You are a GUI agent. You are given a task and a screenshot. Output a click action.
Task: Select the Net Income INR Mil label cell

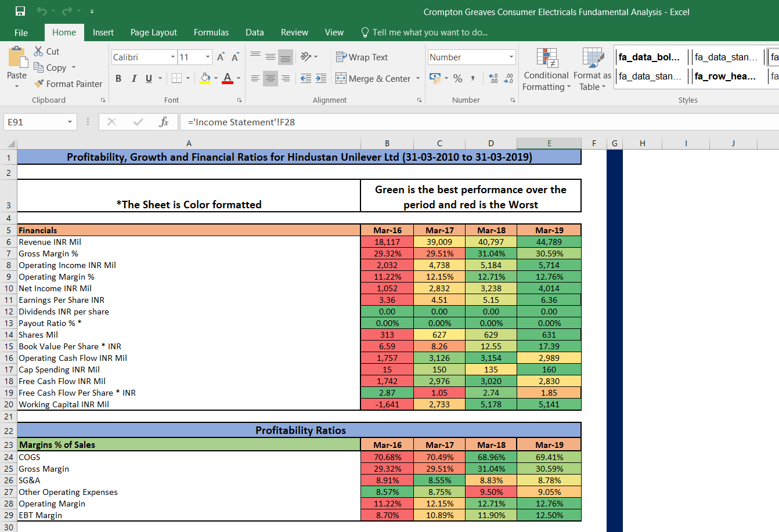(189, 288)
